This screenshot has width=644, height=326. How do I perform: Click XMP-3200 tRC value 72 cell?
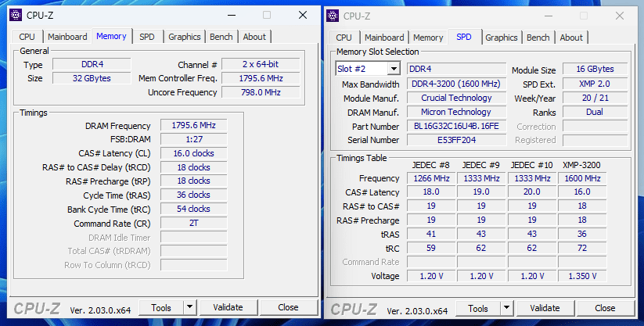(x=582, y=248)
